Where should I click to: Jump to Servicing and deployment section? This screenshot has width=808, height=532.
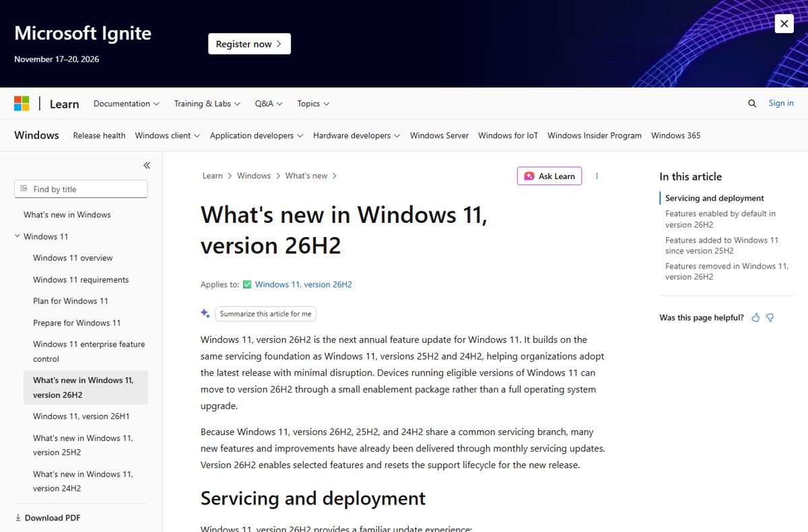(714, 198)
